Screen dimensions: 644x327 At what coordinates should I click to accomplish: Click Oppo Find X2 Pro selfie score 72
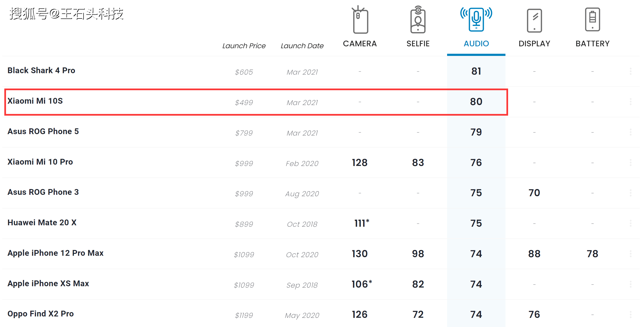(x=418, y=315)
